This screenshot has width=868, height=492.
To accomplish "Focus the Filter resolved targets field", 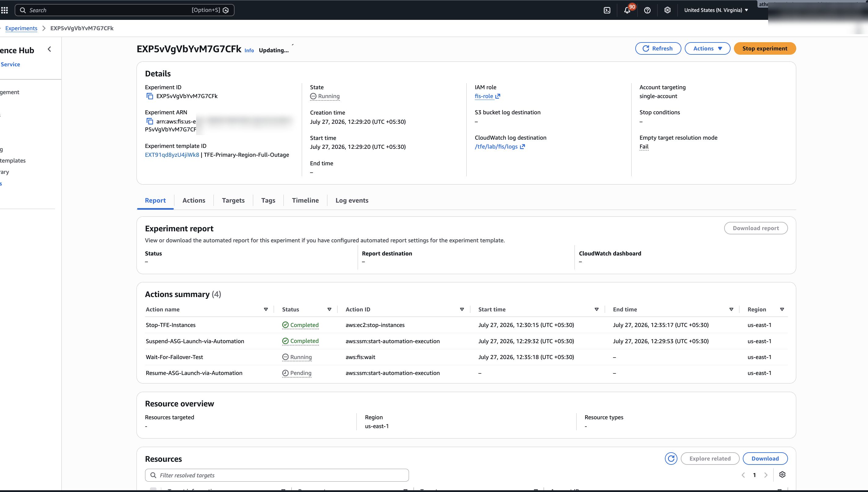I will click(277, 475).
